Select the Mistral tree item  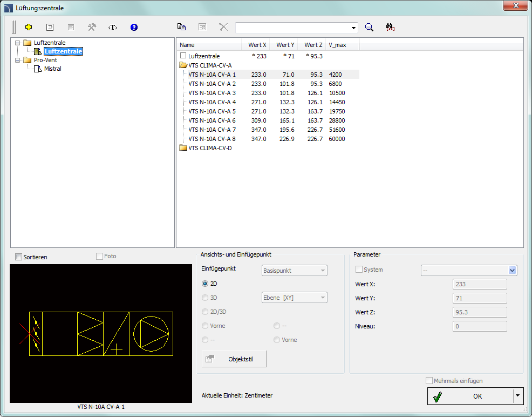tap(52, 69)
